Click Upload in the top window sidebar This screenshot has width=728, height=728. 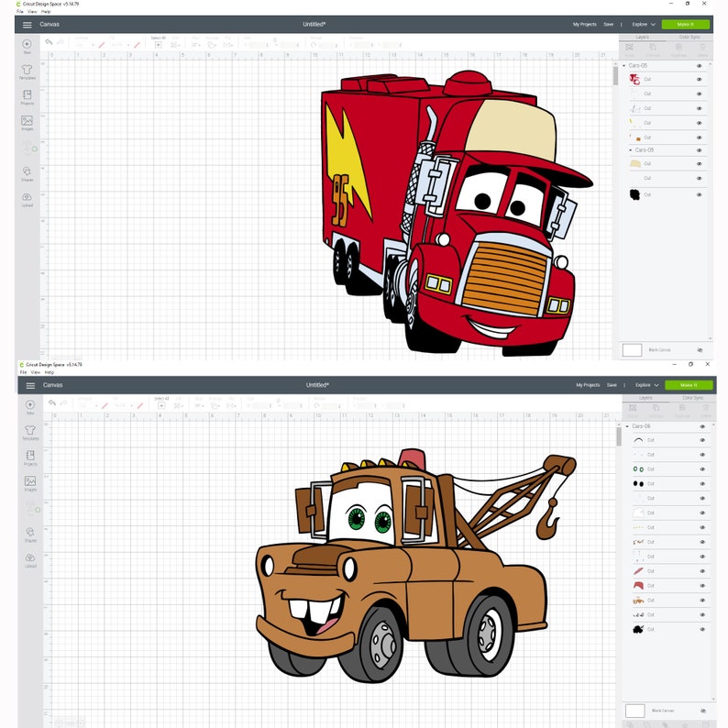click(x=27, y=199)
